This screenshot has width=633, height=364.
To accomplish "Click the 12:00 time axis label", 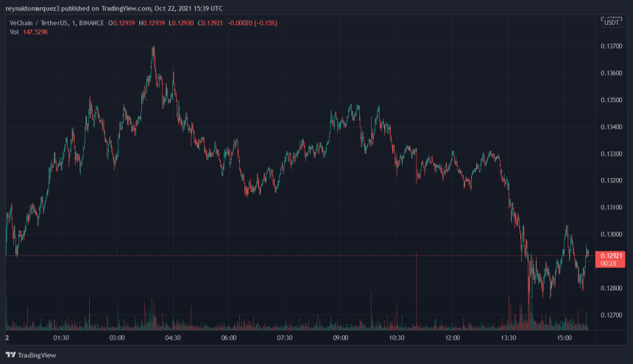I will coord(453,338).
